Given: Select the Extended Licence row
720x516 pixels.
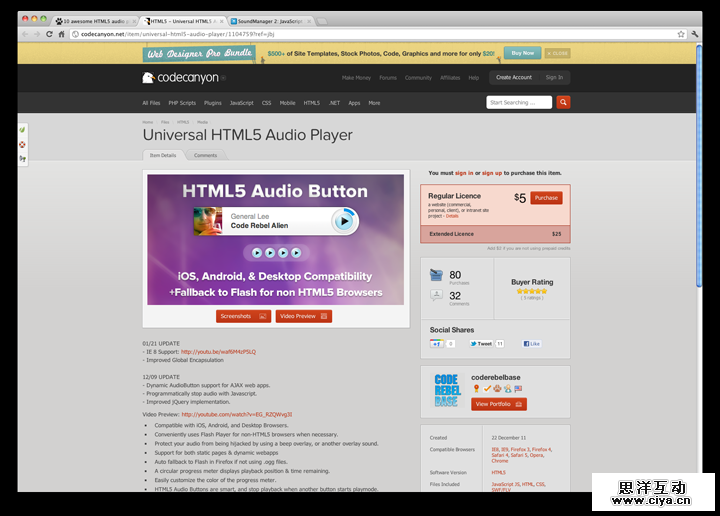Looking at the screenshot, I should (x=495, y=234).
